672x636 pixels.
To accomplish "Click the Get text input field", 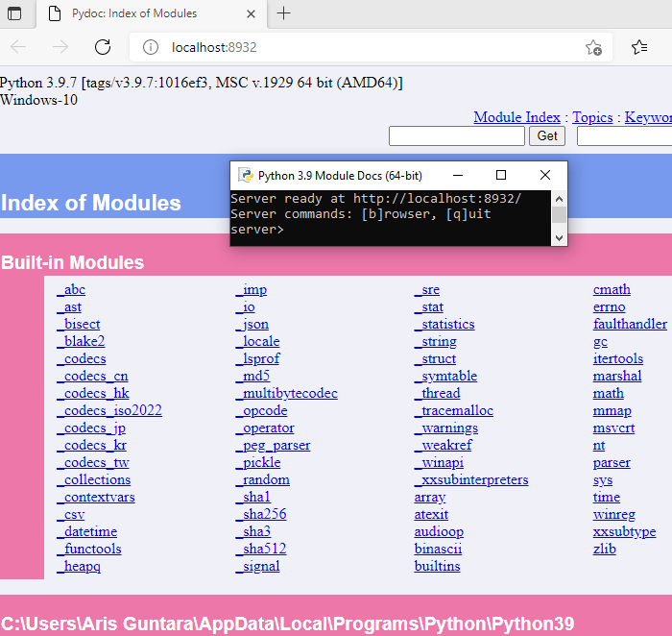I will pyautogui.click(x=456, y=136).
